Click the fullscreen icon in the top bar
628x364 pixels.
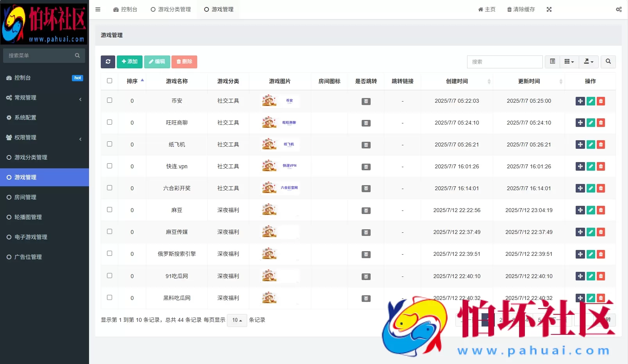[549, 9]
